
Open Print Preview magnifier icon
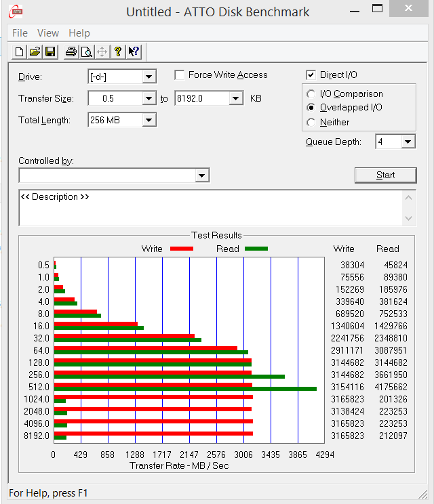87,51
